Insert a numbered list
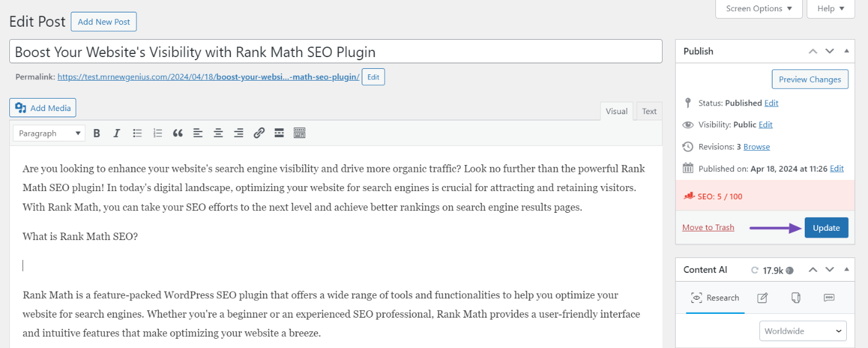Viewport: 868px width, 348px height. click(x=158, y=133)
